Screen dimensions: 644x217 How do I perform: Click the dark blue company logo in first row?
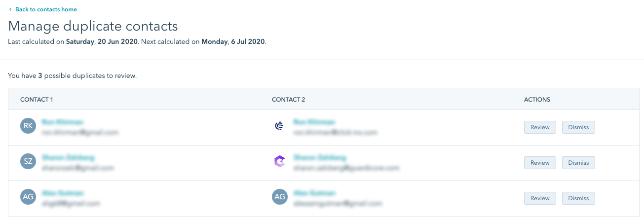pyautogui.click(x=279, y=126)
